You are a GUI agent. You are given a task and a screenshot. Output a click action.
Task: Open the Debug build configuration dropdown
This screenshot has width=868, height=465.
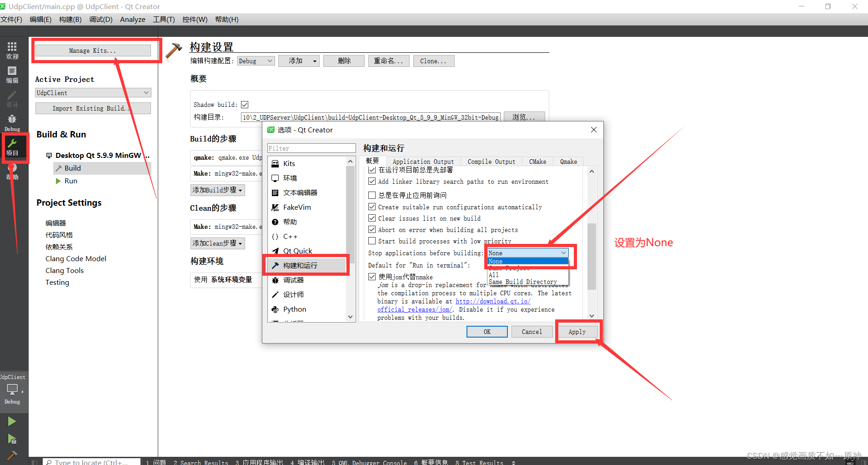pyautogui.click(x=256, y=61)
